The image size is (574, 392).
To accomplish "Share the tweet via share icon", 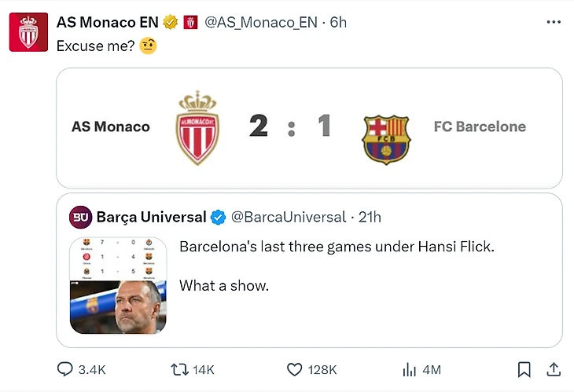I will point(553,369).
